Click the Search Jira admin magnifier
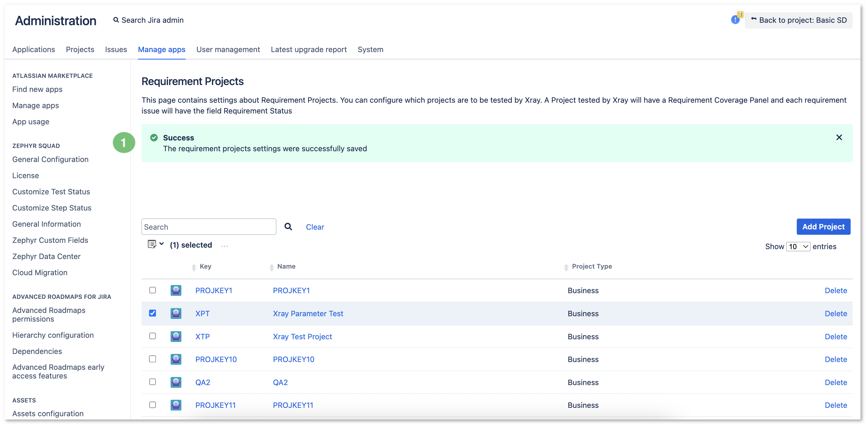 116,20
